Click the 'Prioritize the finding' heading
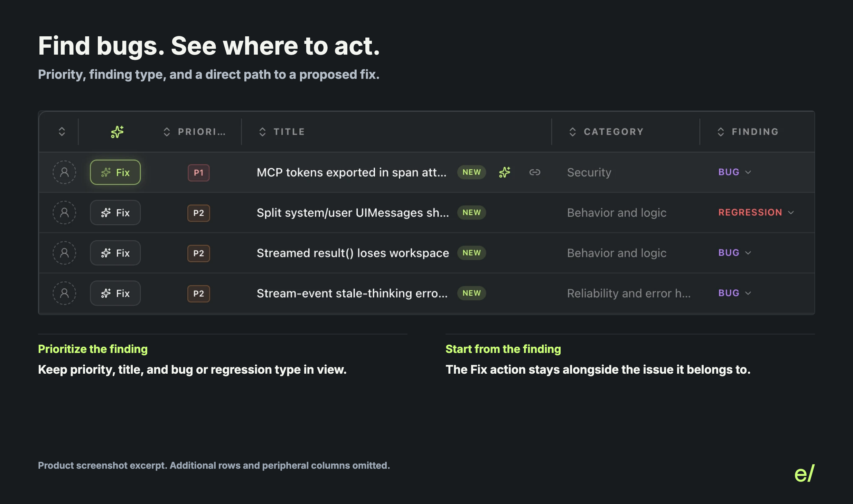Image resolution: width=853 pixels, height=504 pixels. click(93, 349)
